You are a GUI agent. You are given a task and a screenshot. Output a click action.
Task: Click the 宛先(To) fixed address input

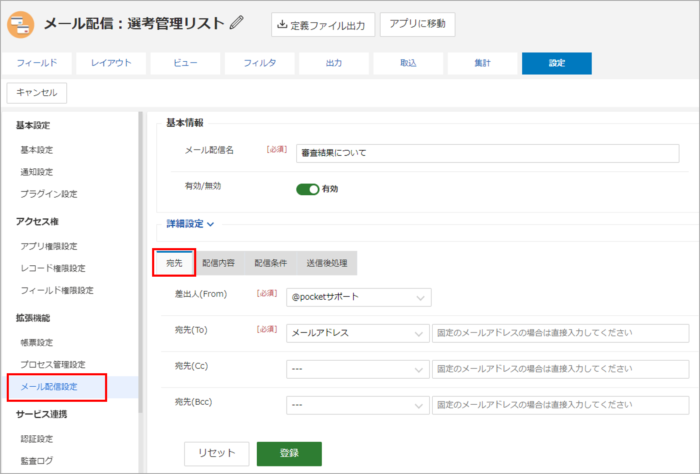[560, 333]
